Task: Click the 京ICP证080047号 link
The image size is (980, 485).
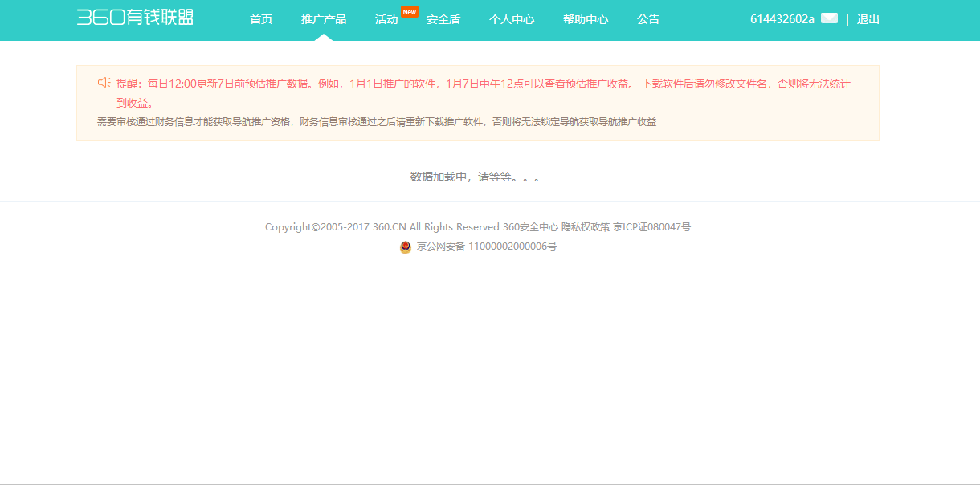Action: pos(651,227)
